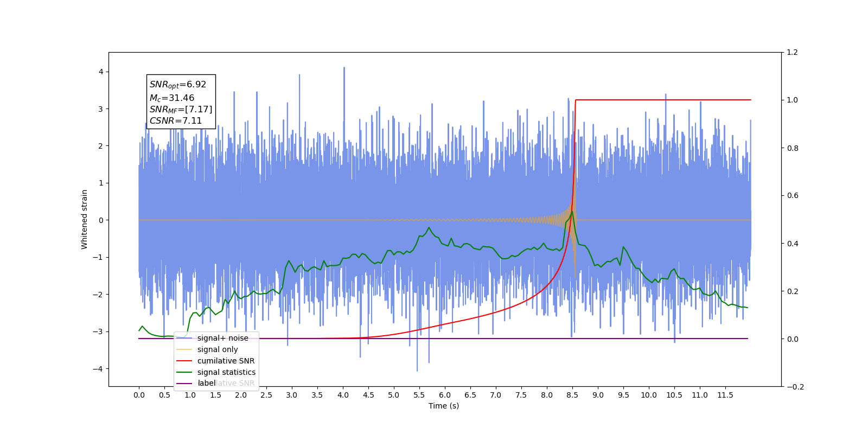Screen dimensions: 868x434
Task: Click the 1.0 tick on the right axis
Action: (792, 100)
